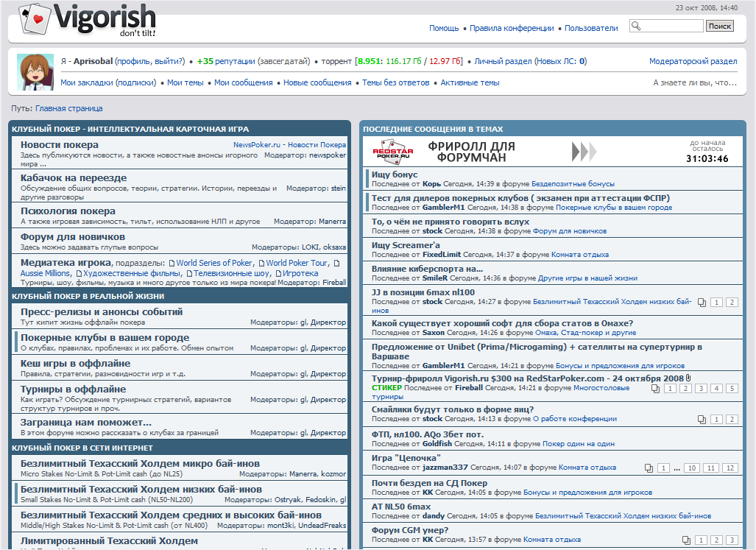Go to page 5 of the freeroll tournament topic
756x550 pixels.
pos(732,388)
